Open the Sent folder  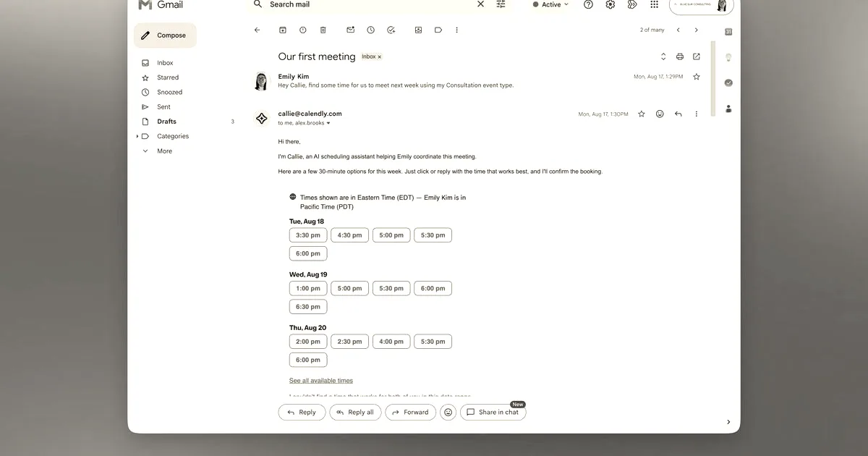[x=163, y=106]
